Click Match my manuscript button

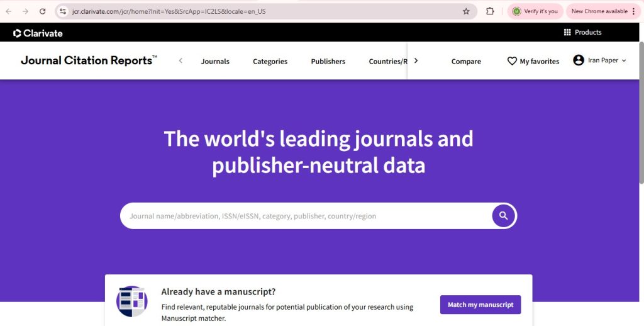(480, 305)
